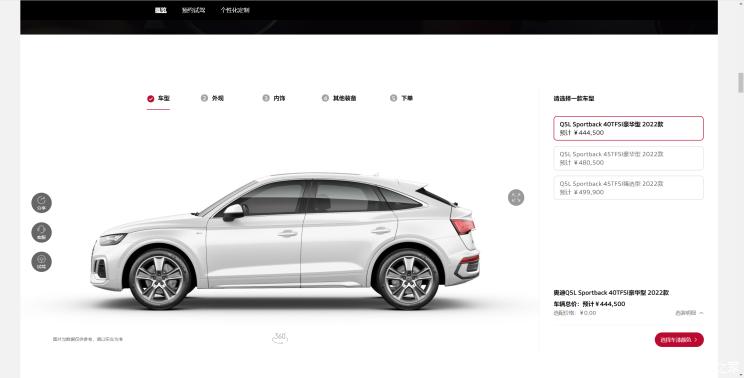Click the step 2 number icon beside 外观

204,98
